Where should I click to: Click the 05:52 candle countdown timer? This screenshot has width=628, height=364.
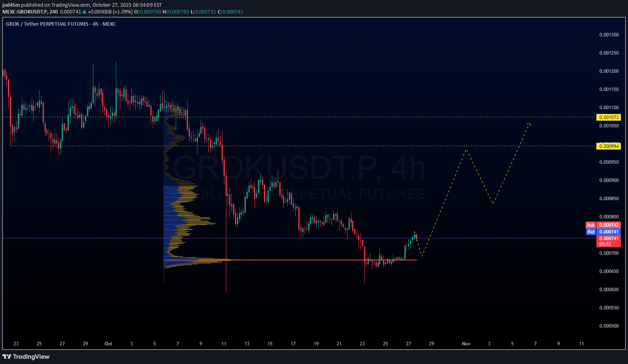pos(605,244)
